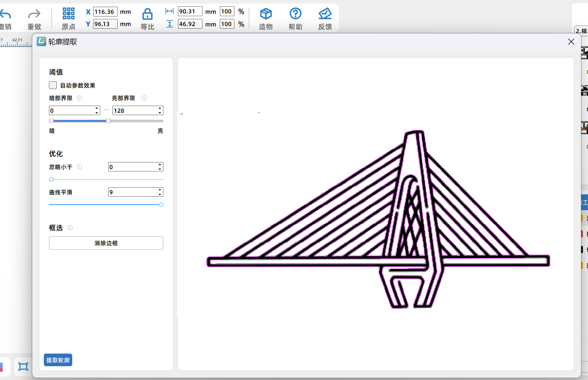This screenshot has height=380, width=588.
Task: Click the 消除边框 button
Action: point(106,243)
